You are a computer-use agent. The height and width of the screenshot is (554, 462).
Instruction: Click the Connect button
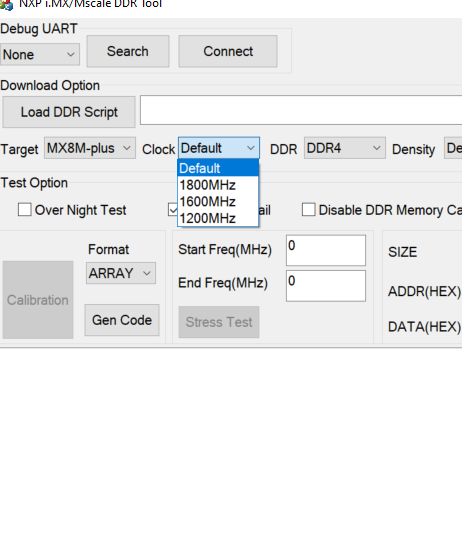point(228,51)
